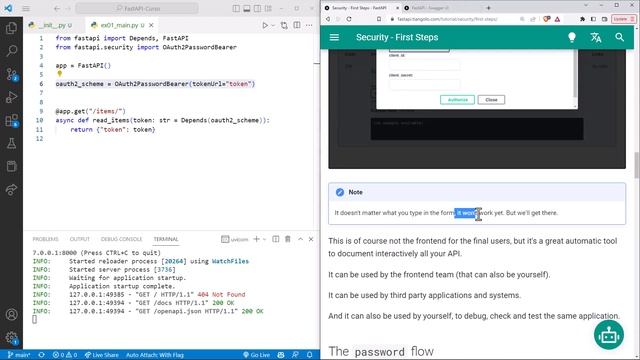The image size is (640, 360).
Task: Toggle the primary side bar layout
Action: tap(236, 8)
